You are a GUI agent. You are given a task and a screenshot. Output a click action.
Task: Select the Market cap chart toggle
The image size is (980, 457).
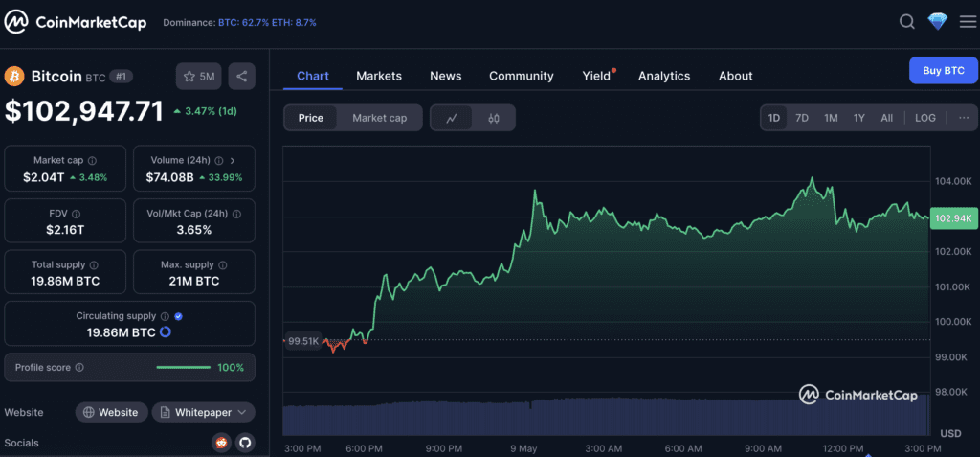point(379,118)
